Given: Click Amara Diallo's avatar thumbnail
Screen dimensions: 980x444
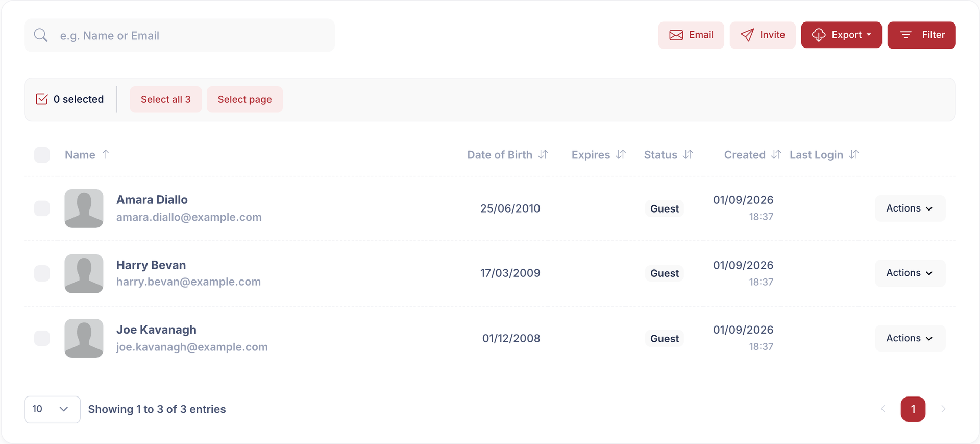Looking at the screenshot, I should [84, 208].
